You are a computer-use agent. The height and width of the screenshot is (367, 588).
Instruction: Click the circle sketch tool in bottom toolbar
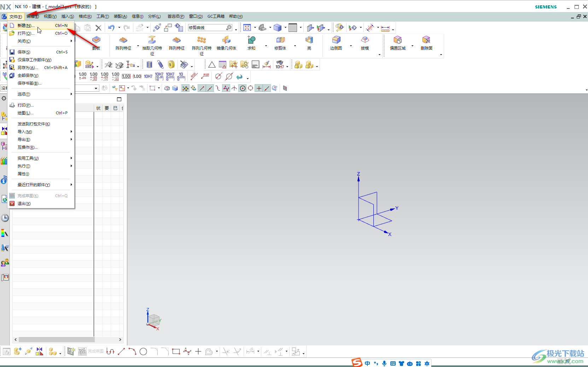143,351
